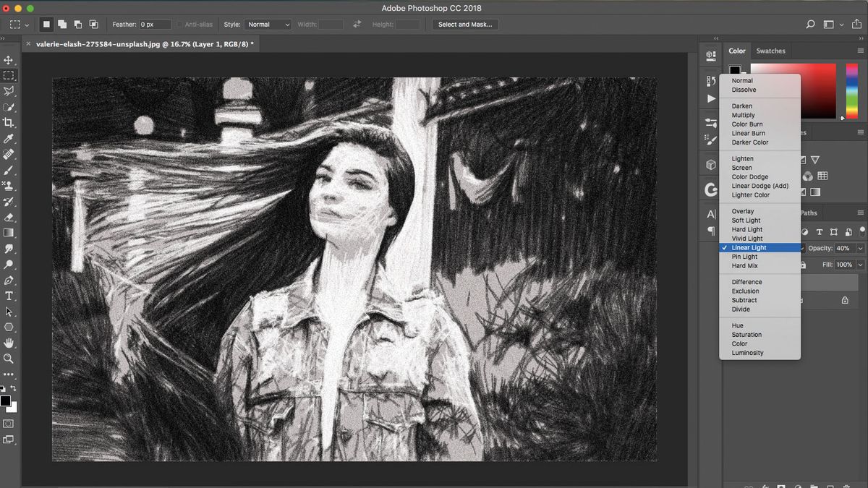Select the Horizontal Type tool
Viewport: 868px width, 488px height.
point(10,294)
